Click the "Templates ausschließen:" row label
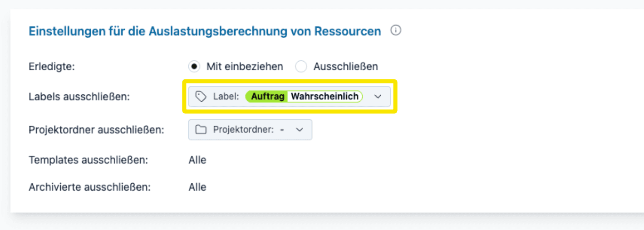The image size is (644, 230). point(88,160)
